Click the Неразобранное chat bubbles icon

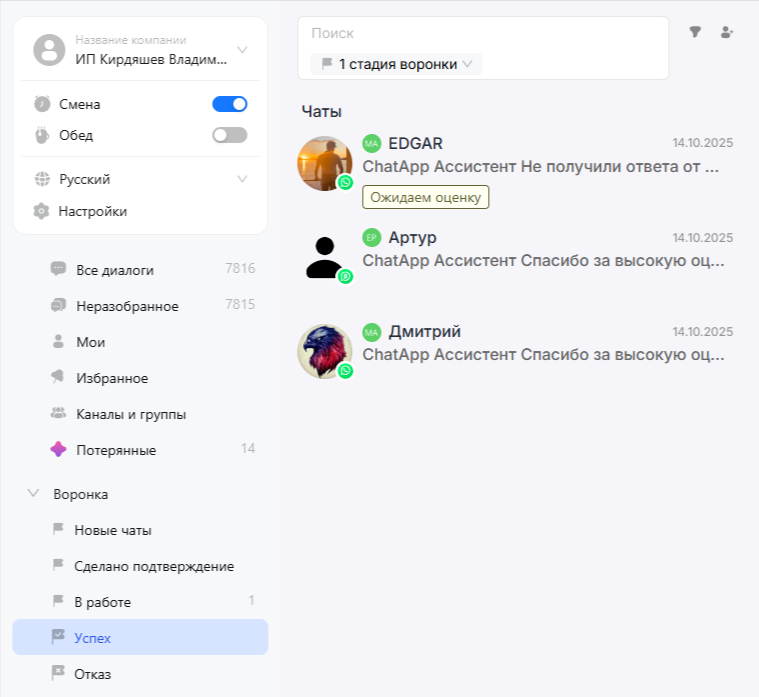point(58,306)
